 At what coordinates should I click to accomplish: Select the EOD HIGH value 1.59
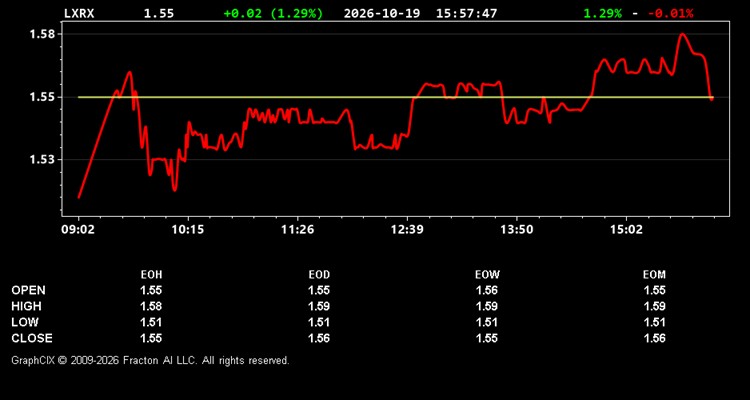coord(319,306)
